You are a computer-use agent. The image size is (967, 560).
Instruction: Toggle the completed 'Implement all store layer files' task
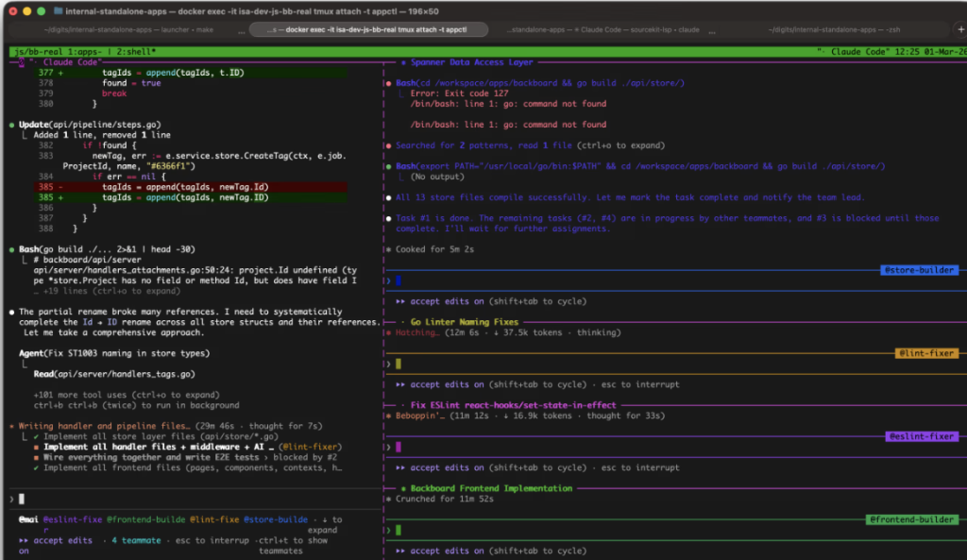[36, 436]
